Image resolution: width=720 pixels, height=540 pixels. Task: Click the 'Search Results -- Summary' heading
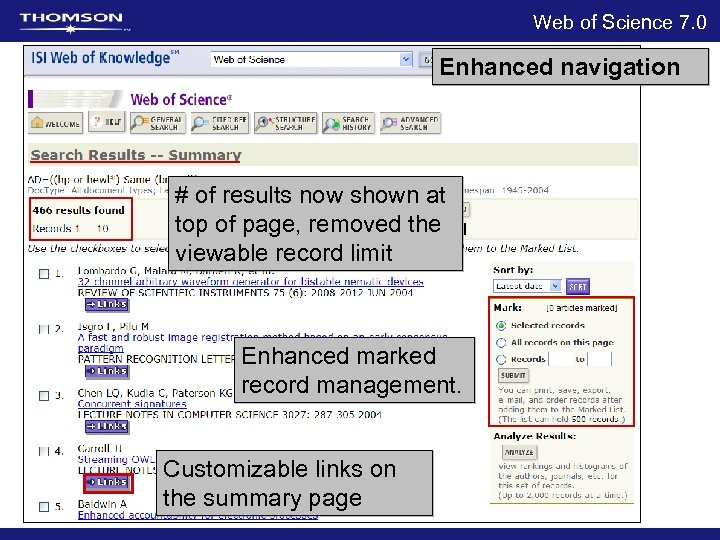135,155
